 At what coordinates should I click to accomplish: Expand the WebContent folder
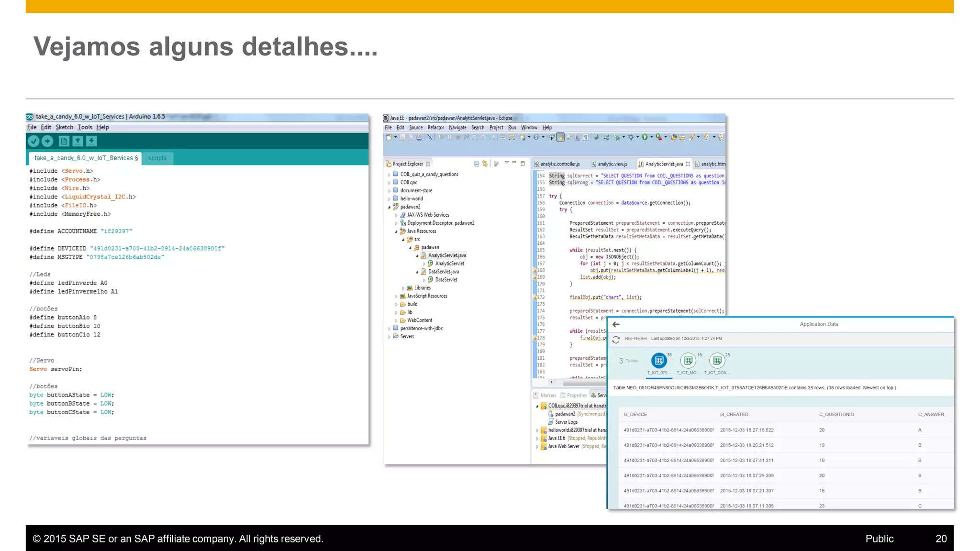point(396,321)
